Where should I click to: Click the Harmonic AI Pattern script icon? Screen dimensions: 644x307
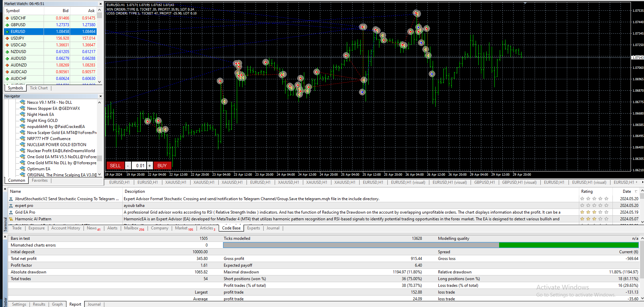[11, 219]
